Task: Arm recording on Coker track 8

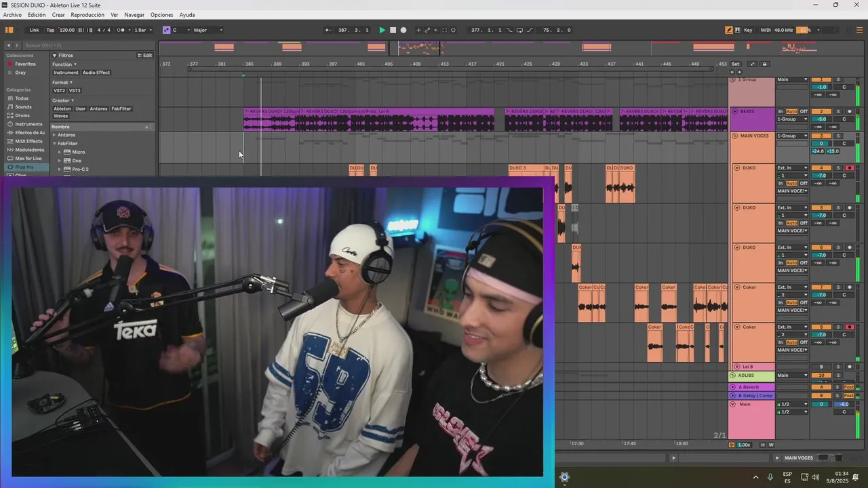Action: 850,327
